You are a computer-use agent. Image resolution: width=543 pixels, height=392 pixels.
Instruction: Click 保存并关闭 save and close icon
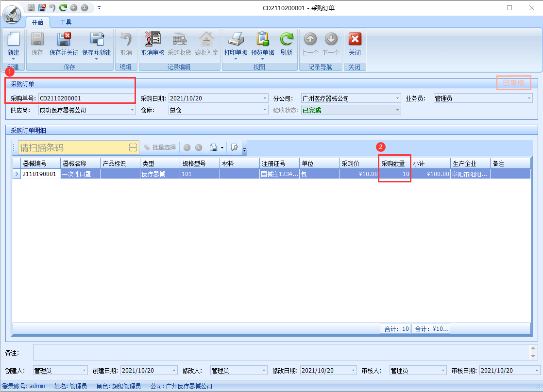64,39
